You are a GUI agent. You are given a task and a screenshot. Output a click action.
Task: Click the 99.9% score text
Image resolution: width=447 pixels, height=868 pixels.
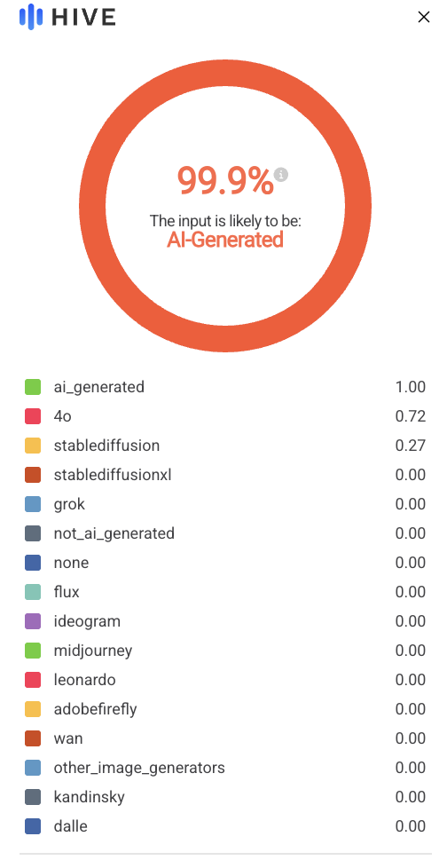225,181
